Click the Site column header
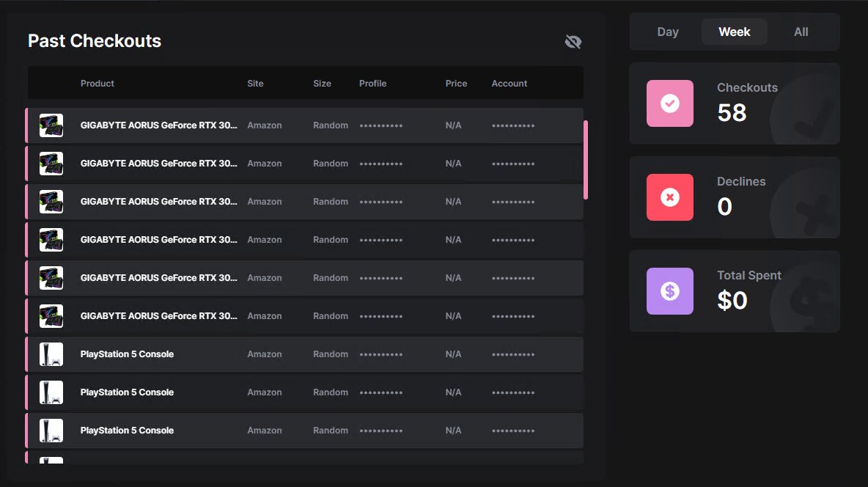Screen dimensions: 868x487 (255, 84)
